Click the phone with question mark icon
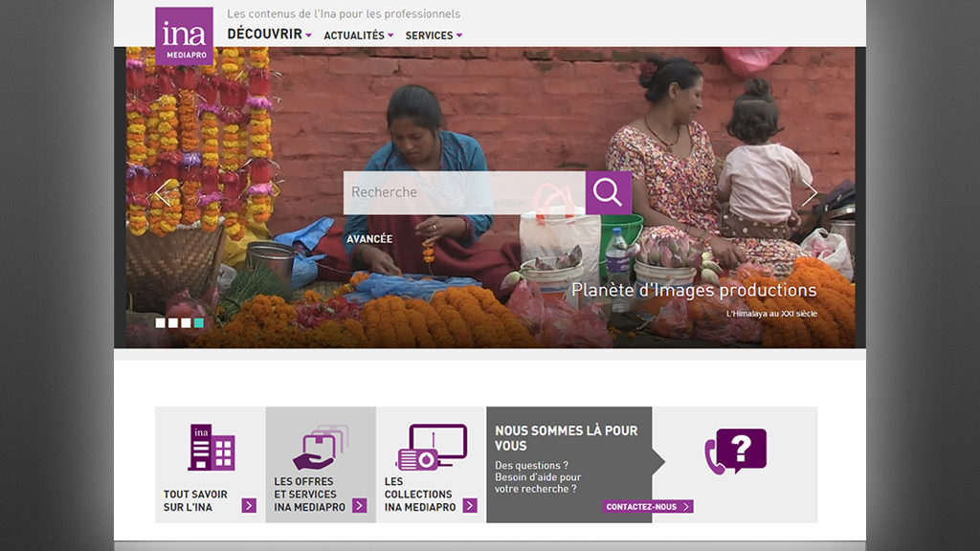The height and width of the screenshot is (551, 980). (735, 452)
